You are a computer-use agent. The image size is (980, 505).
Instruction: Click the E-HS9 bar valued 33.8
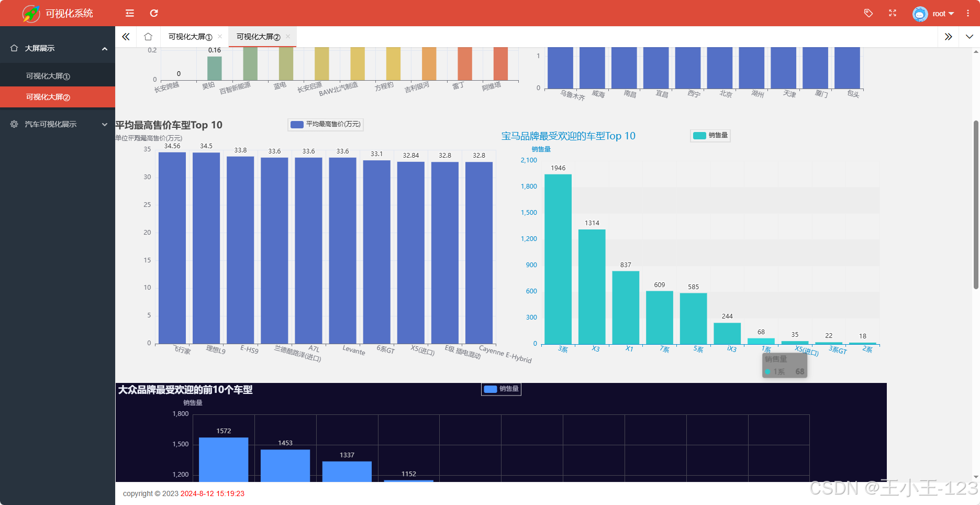point(240,250)
